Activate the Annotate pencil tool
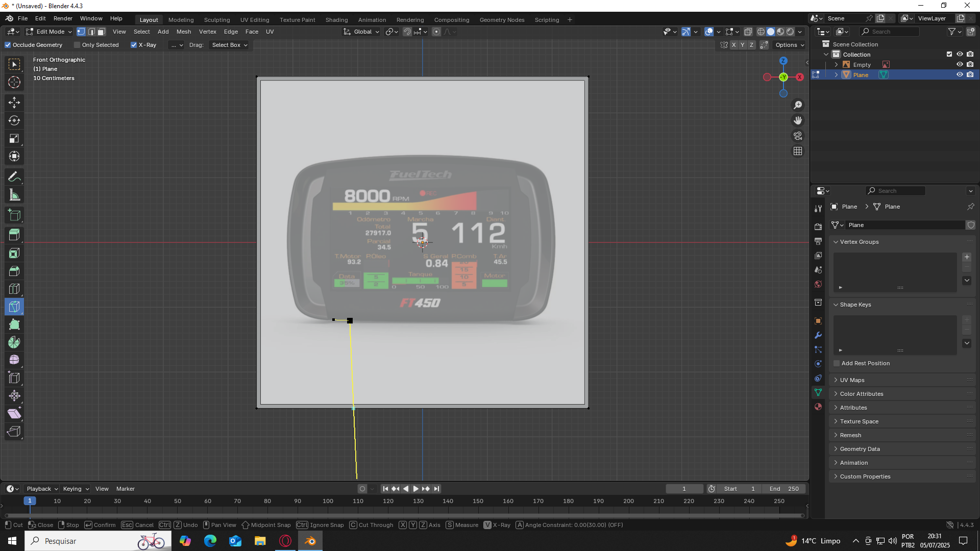The image size is (980, 551). [x=14, y=177]
